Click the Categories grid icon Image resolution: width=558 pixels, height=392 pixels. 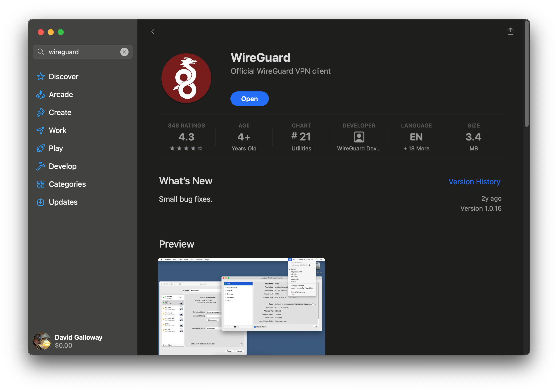tap(41, 184)
